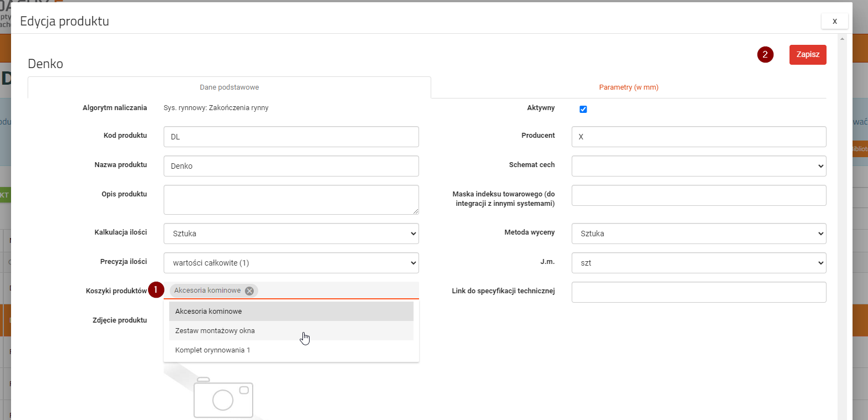868x420 pixels.
Task: Open the J.m. unit dropdown
Action: pos(698,263)
